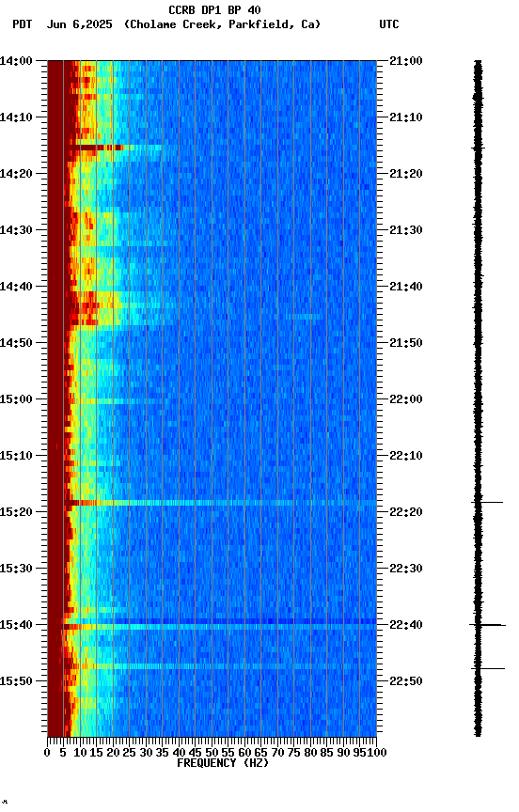
Task: Click the 21:00 UTC time label
Action: click(x=406, y=61)
